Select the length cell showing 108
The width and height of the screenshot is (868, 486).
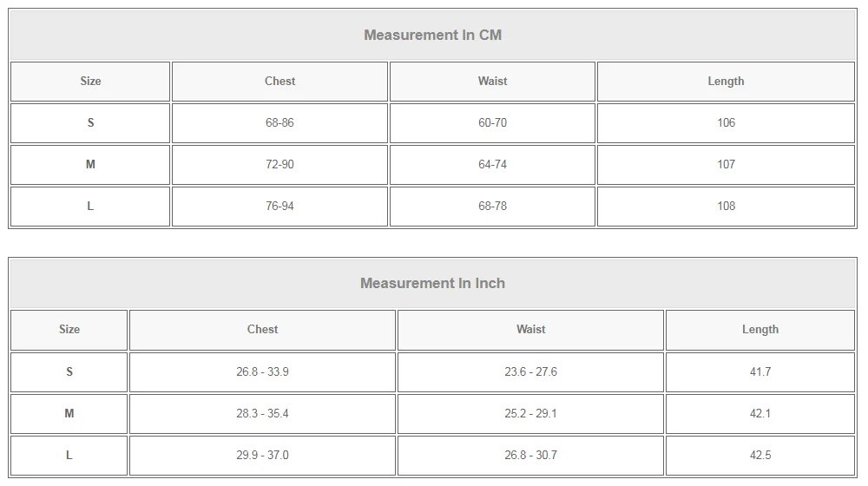(726, 207)
